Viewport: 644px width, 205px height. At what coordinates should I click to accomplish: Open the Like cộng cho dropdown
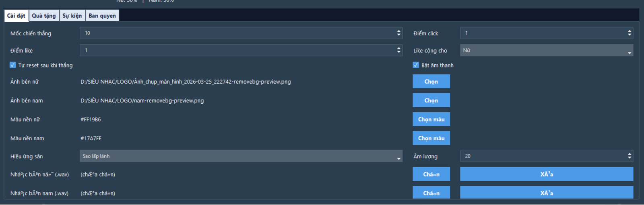tap(546, 51)
